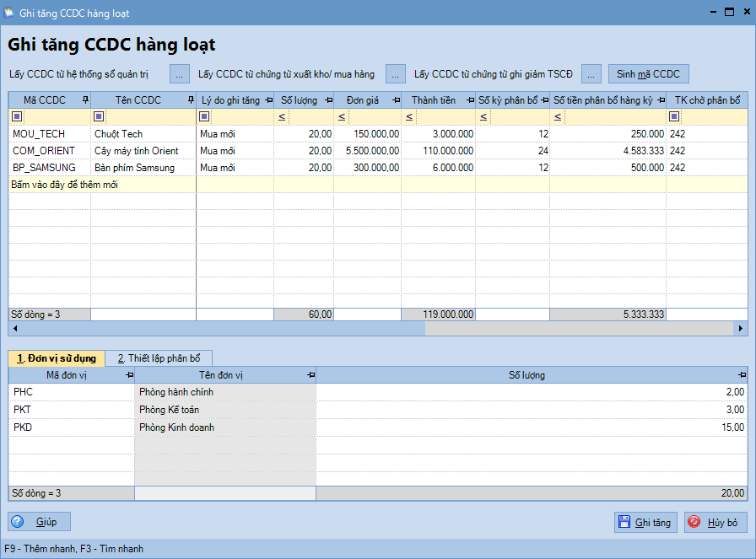The image size is (756, 559).
Task: Click the pin icon in Tên đơn vị header
Action: pyautogui.click(x=310, y=375)
